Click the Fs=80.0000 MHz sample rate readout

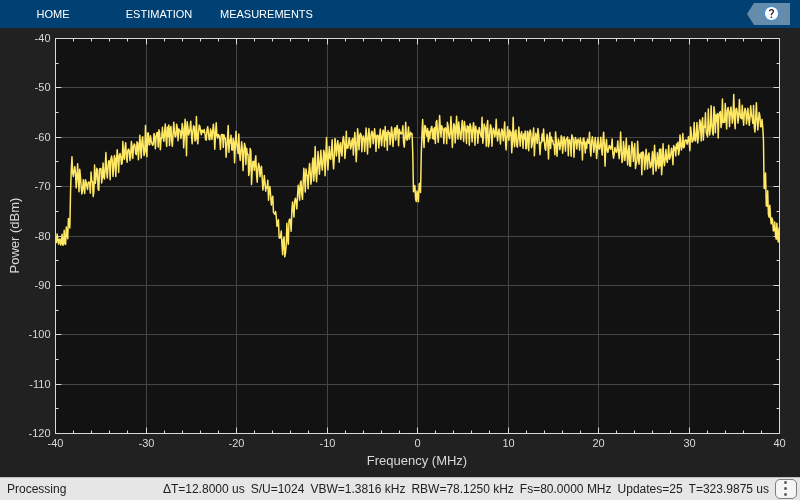click(x=565, y=489)
